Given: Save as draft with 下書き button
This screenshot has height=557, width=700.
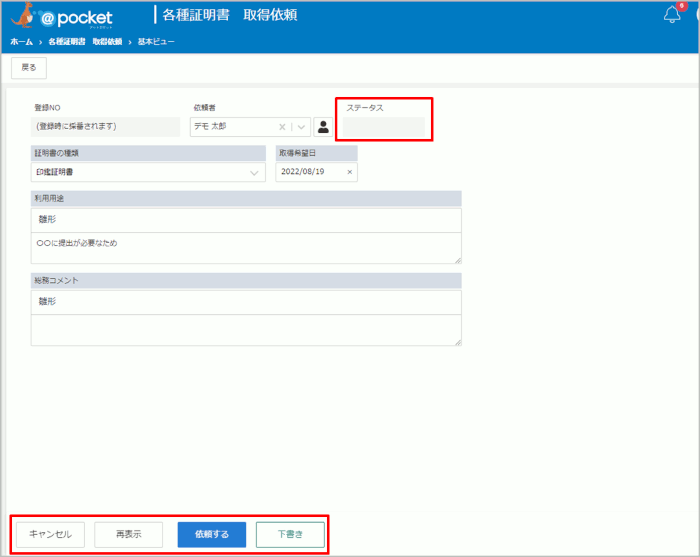Looking at the screenshot, I should pos(290,534).
